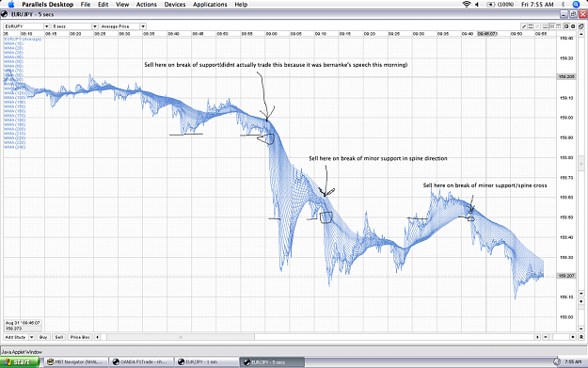Click the Buy button
The width and height of the screenshot is (588, 368).
(43, 337)
